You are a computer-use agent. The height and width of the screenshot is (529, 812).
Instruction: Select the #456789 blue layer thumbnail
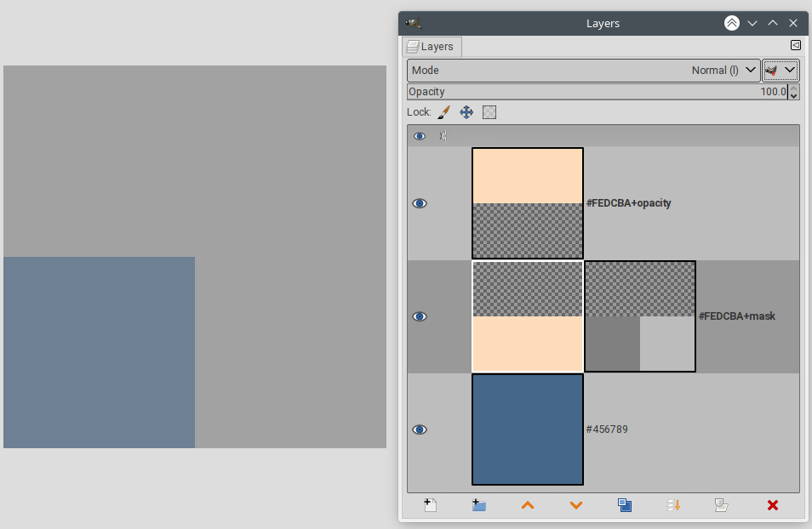[528, 429]
